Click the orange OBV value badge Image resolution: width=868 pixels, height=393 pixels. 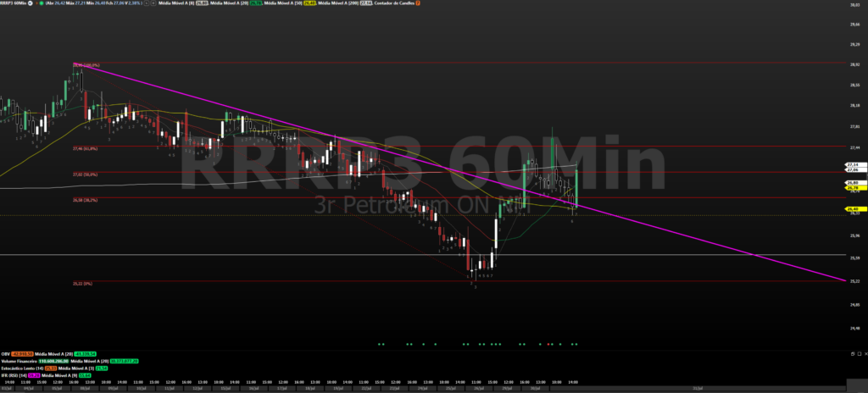pyautogui.click(x=21, y=353)
